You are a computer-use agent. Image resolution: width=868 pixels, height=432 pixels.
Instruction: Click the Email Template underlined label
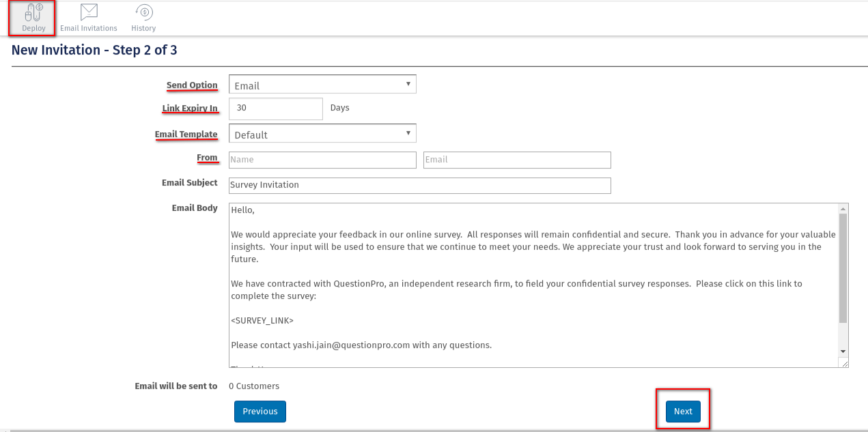pyautogui.click(x=186, y=134)
